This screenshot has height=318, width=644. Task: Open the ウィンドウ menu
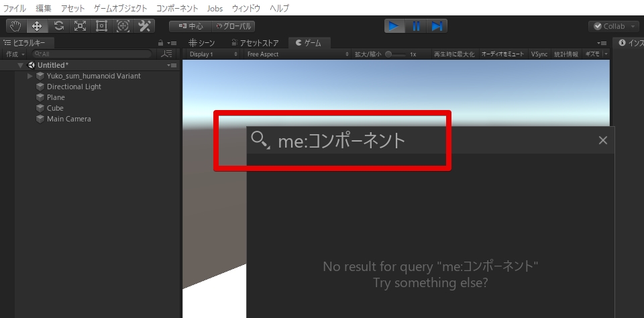click(x=246, y=8)
